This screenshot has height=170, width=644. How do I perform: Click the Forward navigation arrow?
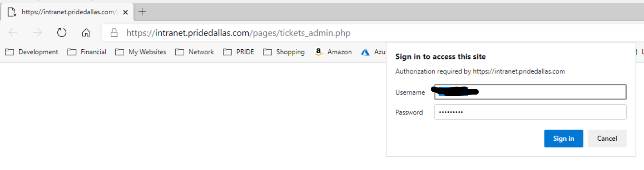[x=37, y=32]
